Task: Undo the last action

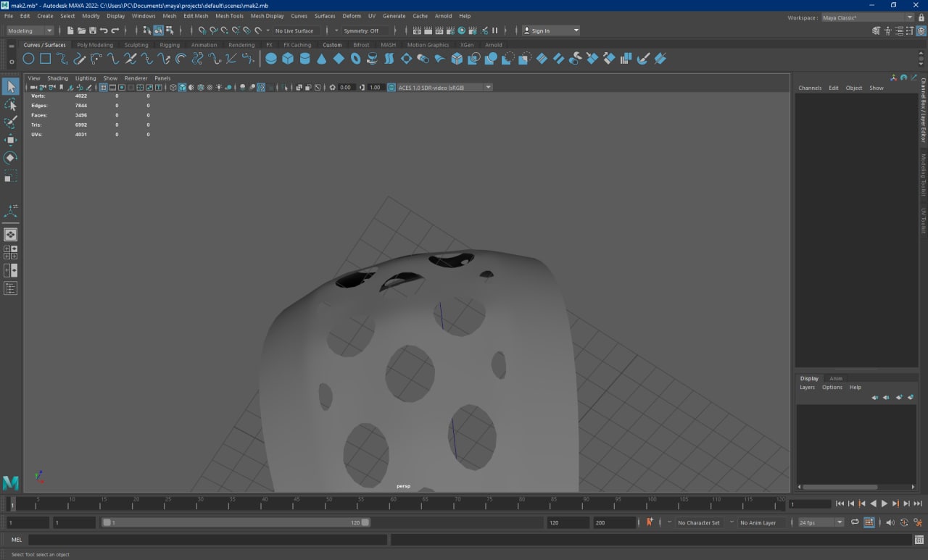Action: tap(104, 30)
